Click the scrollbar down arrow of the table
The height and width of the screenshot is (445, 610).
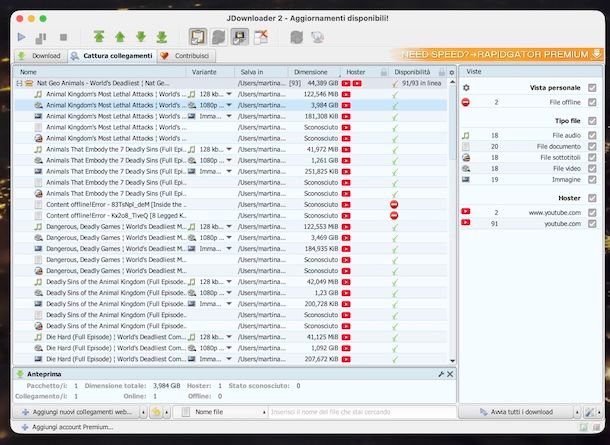click(452, 361)
